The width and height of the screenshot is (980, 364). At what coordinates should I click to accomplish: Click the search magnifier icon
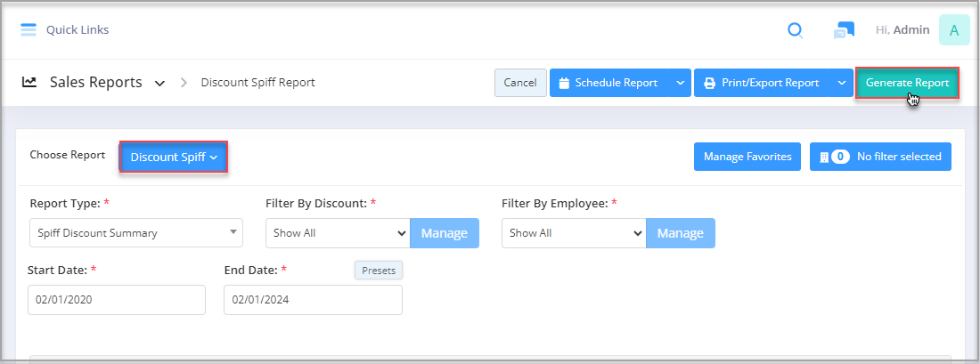coord(795,30)
